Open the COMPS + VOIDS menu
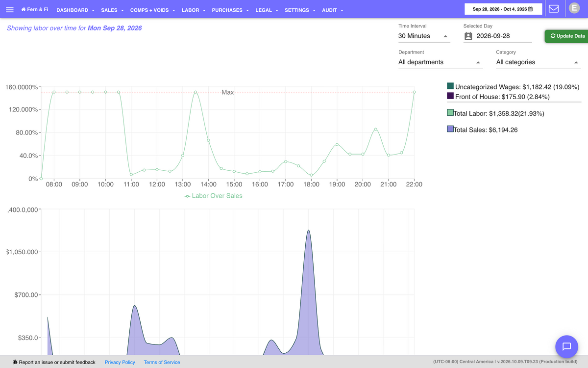Image resolution: width=588 pixels, height=368 pixels. coord(152,10)
